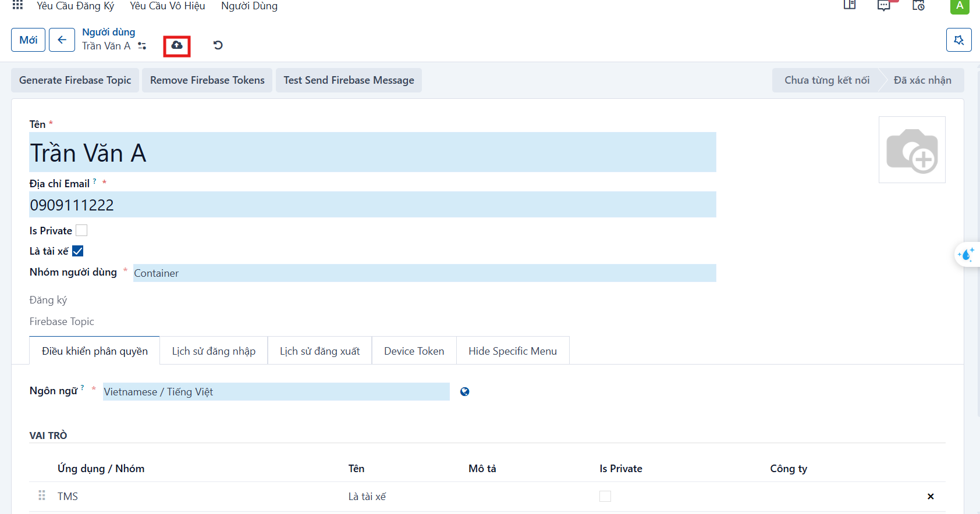The height and width of the screenshot is (514, 980).
Task: Click the Trần Văn A breadcrumb text
Action: pyautogui.click(x=106, y=46)
